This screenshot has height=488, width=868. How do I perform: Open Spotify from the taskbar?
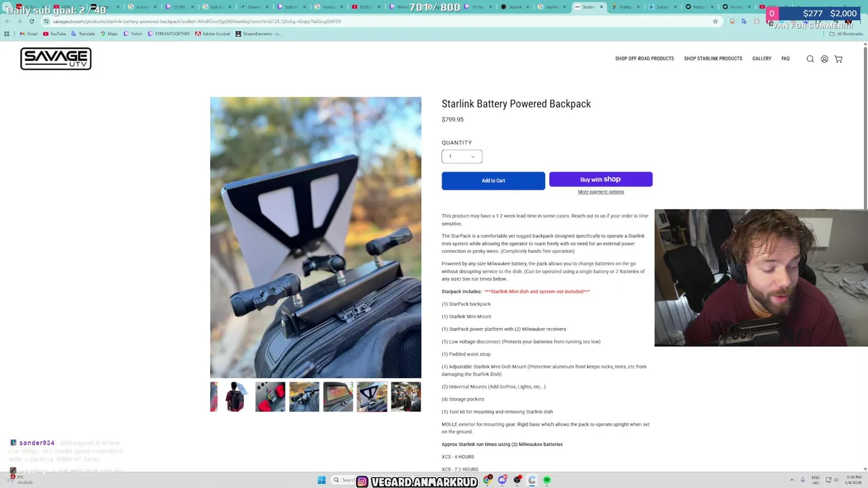547,481
